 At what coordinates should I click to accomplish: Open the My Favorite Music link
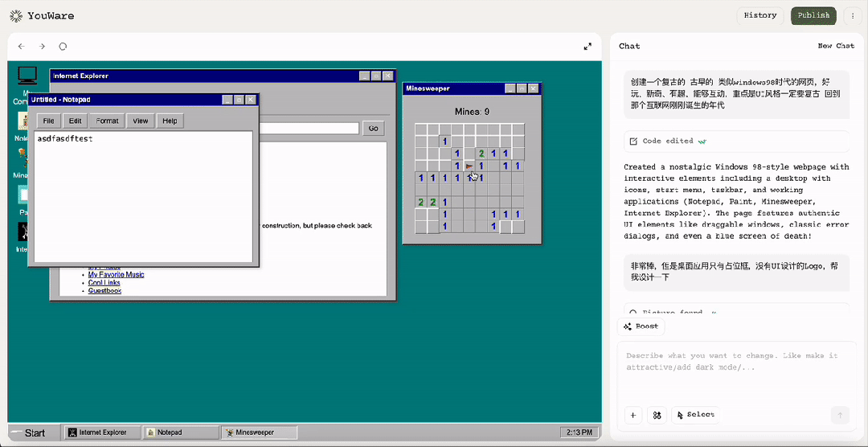(x=116, y=275)
